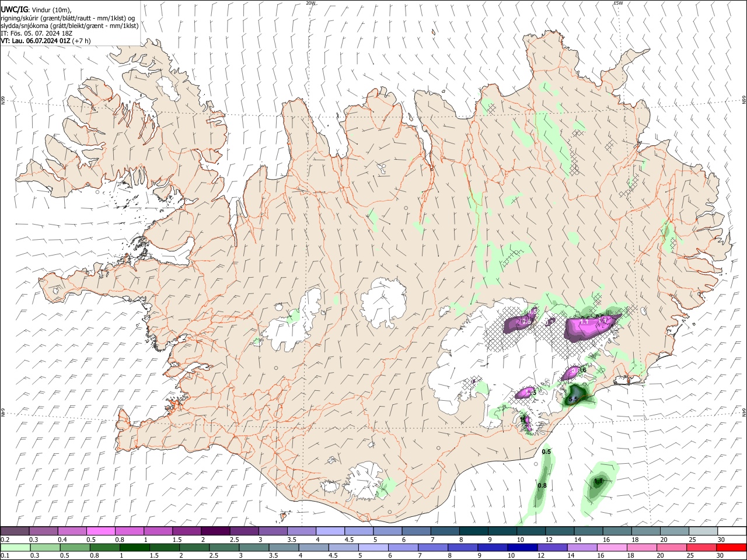
Task: Click the 0.8 value in the offshore green band
Action: (542, 486)
